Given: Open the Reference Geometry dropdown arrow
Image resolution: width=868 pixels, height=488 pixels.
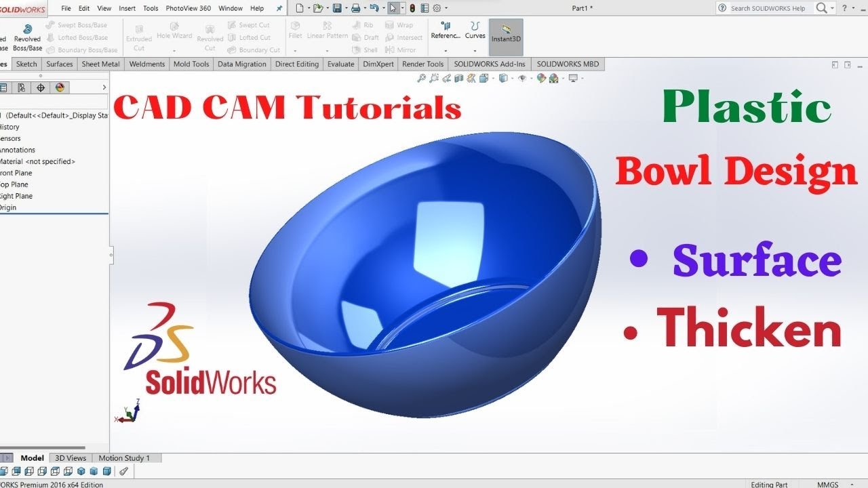Looking at the screenshot, I should tap(446, 50).
